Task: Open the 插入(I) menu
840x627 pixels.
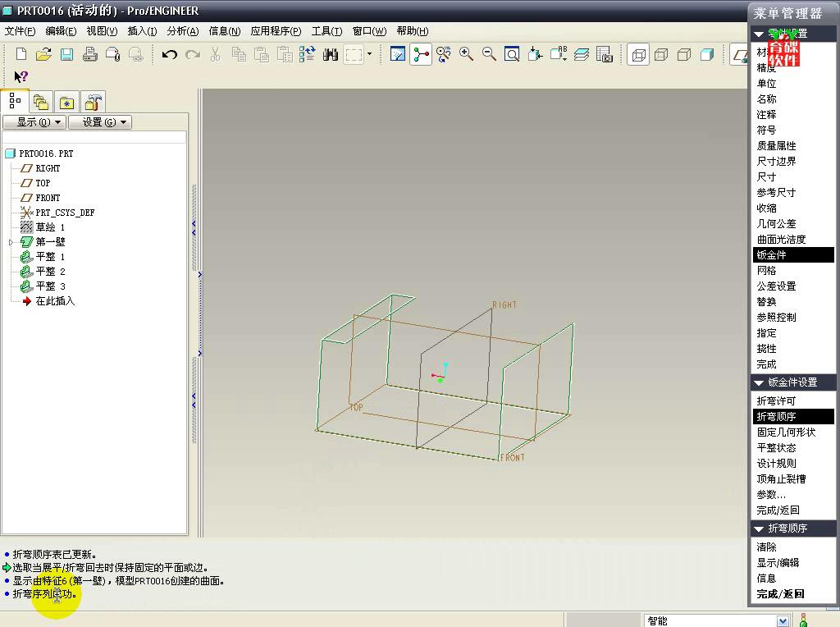Action: tap(143, 31)
